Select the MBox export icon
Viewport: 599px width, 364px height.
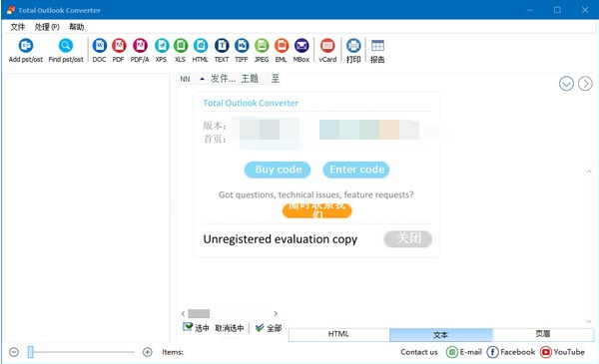(301, 50)
